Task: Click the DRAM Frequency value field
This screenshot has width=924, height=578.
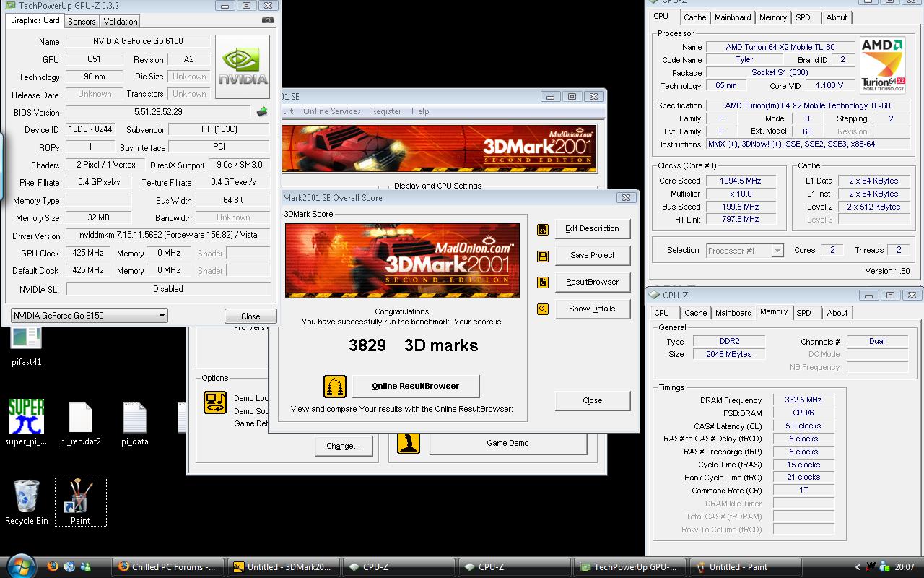Action: [x=803, y=400]
